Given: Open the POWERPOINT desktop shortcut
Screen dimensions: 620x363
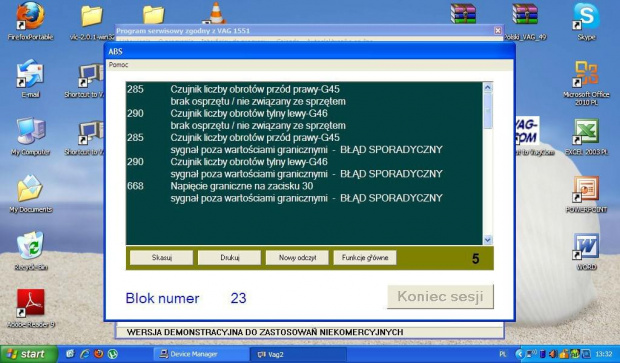Looking at the screenshot, I should tap(586, 194).
